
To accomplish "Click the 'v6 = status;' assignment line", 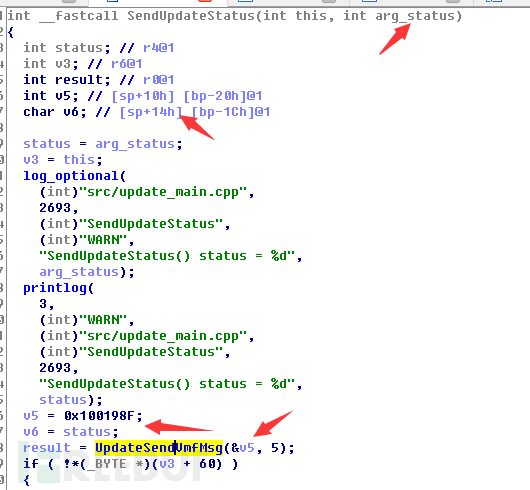I will point(71,432).
